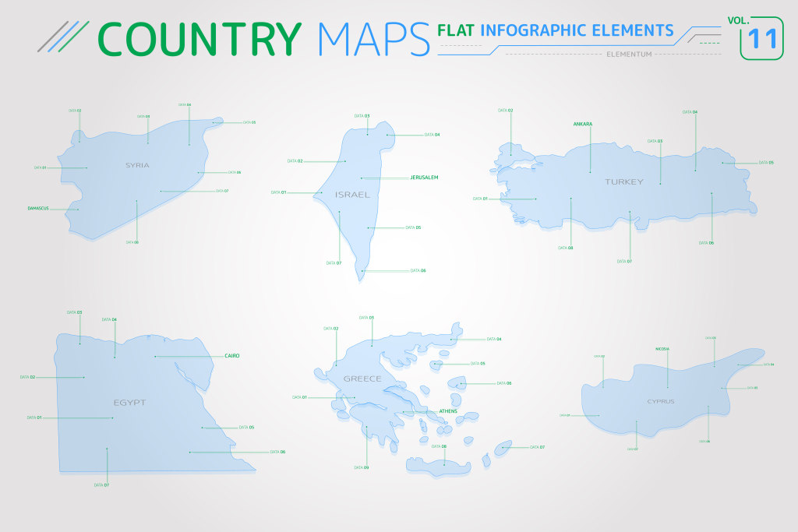798x532 pixels.
Task: Select the Israel map shape
Action: 351,209
